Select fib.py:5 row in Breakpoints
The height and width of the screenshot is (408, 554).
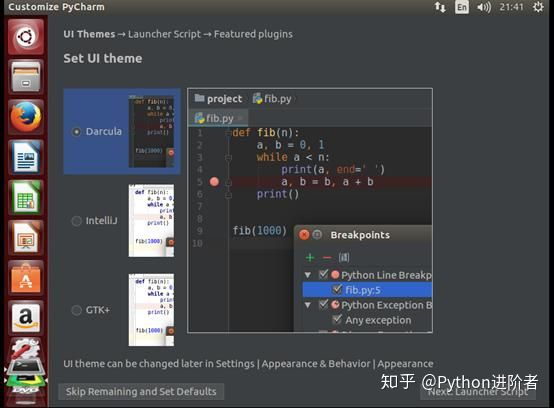pyautogui.click(x=367, y=290)
